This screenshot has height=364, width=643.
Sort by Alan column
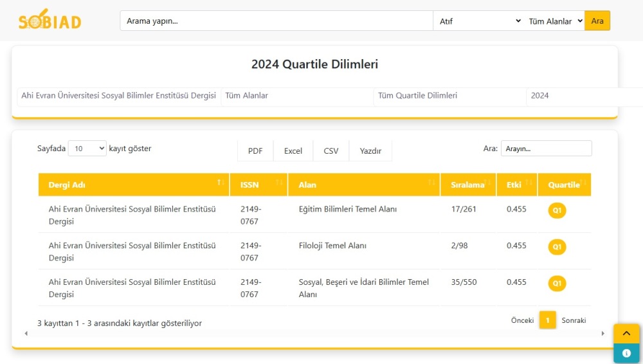tap(364, 185)
